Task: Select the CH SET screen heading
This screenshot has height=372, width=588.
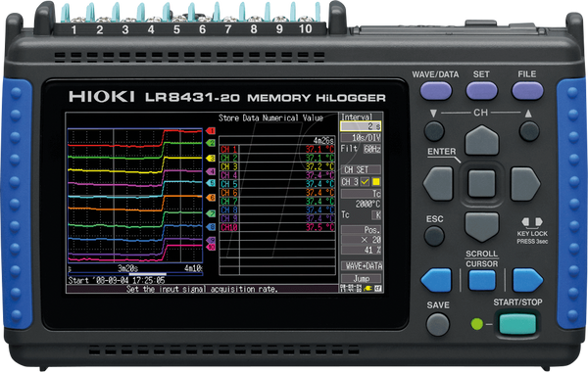Action: point(361,169)
